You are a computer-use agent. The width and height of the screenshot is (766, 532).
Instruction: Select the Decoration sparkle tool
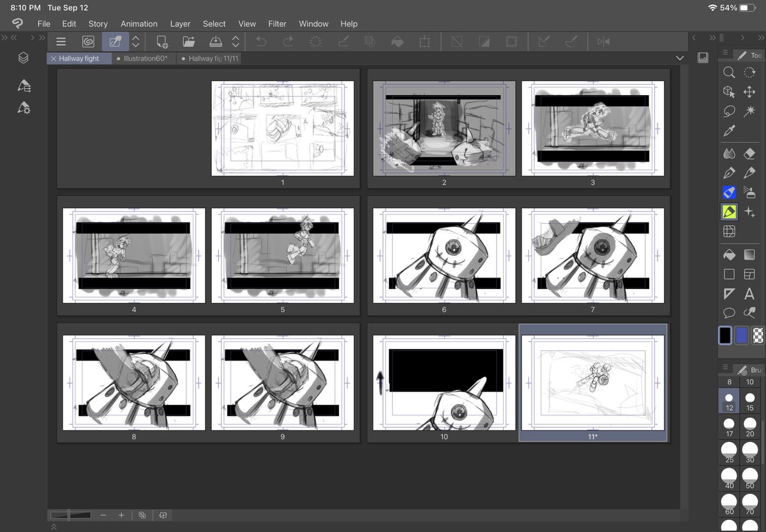point(749,212)
